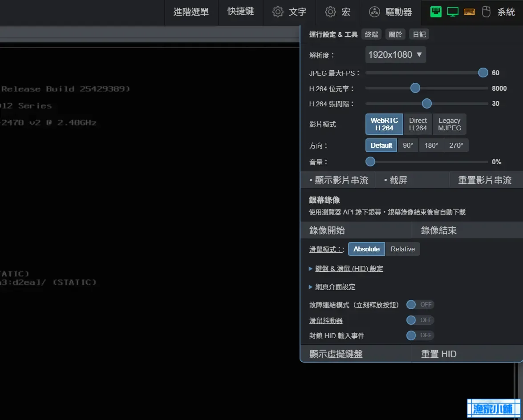Click the 8000 bitrate value
Screen dimensions: 523x420
[x=499, y=89]
